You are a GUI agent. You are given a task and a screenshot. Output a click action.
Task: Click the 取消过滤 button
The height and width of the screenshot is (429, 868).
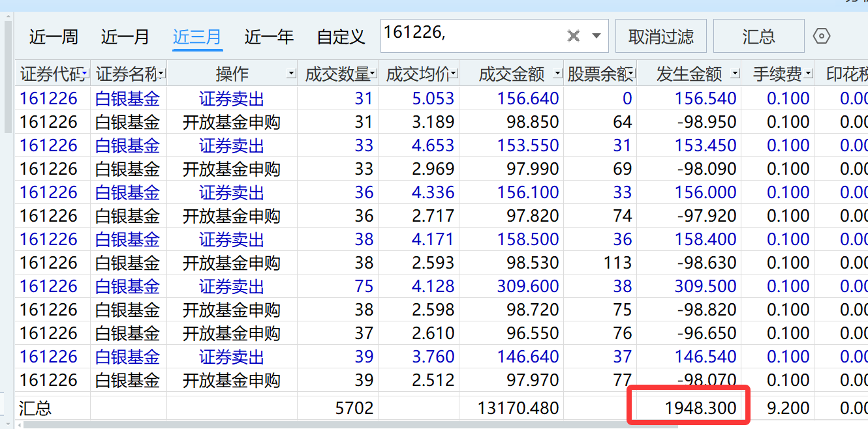tap(660, 37)
